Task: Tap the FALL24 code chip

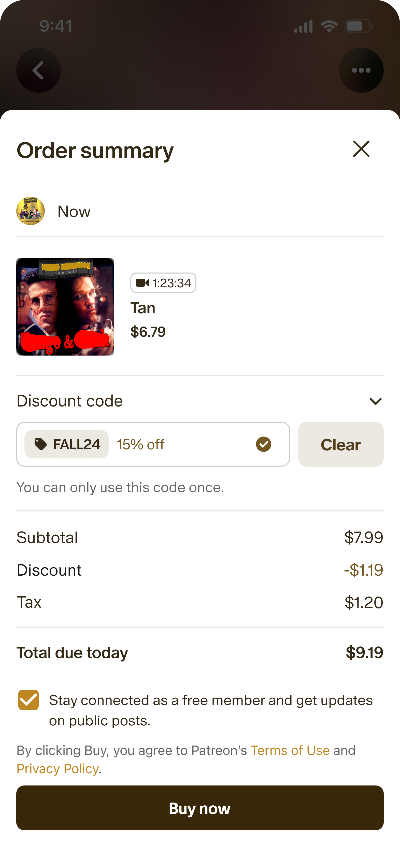Action: point(67,444)
